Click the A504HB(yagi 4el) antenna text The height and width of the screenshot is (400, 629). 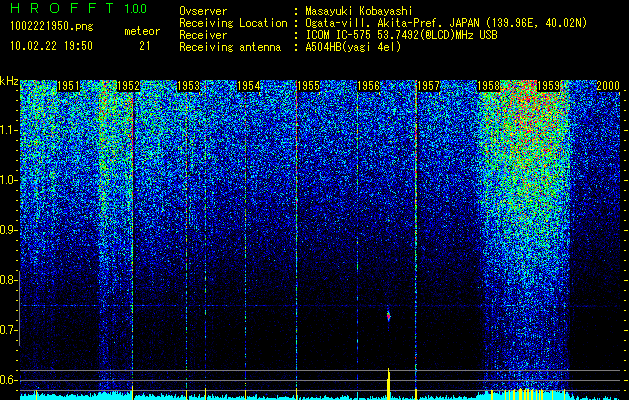(353, 47)
